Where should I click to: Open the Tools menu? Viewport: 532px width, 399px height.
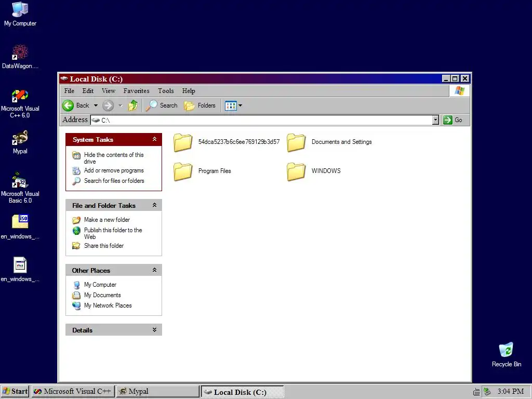pyautogui.click(x=166, y=91)
